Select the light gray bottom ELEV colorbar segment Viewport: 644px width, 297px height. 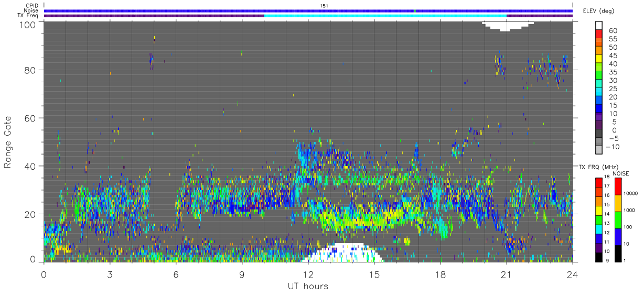click(x=599, y=150)
